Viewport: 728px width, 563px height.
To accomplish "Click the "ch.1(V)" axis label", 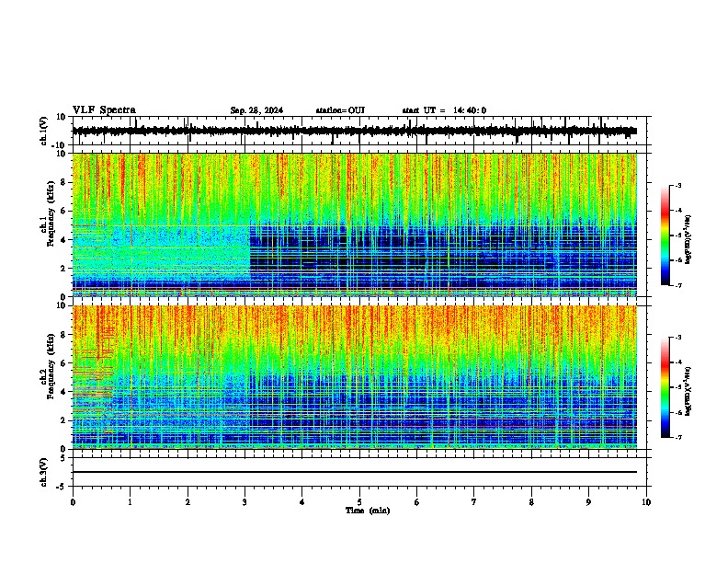I will point(43,131).
